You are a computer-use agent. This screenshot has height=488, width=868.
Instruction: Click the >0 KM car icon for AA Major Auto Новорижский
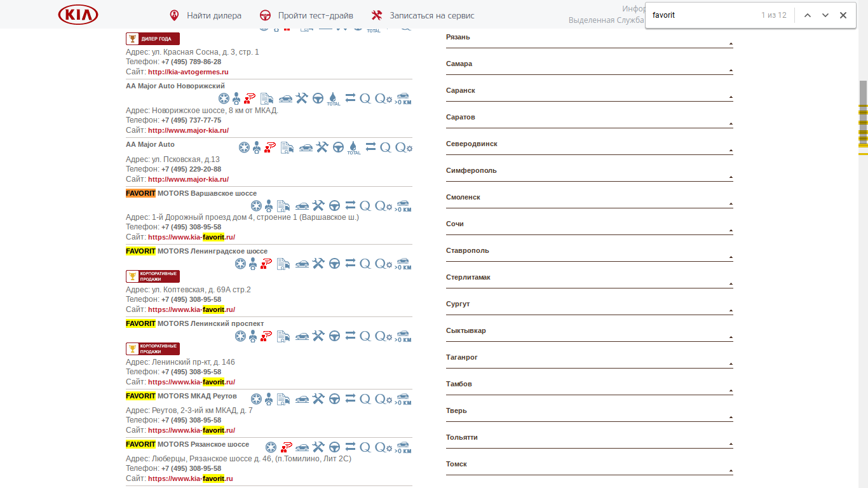pyautogui.click(x=403, y=98)
